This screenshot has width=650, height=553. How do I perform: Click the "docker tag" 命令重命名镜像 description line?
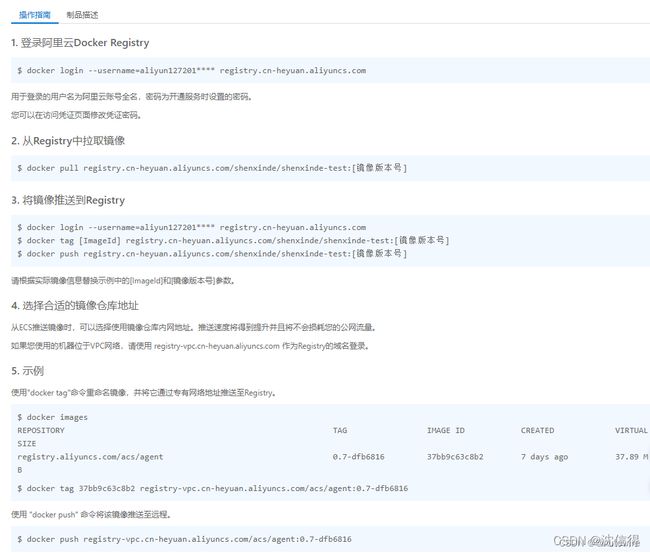click(x=143, y=393)
